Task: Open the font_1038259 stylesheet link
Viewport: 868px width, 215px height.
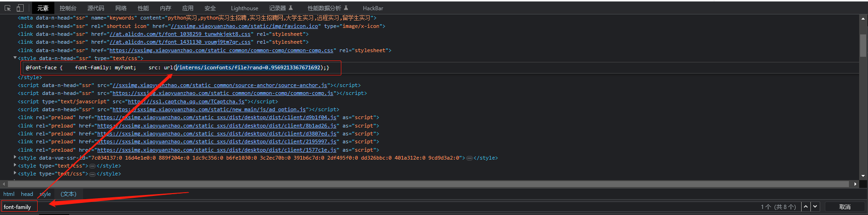Action: 180,34
